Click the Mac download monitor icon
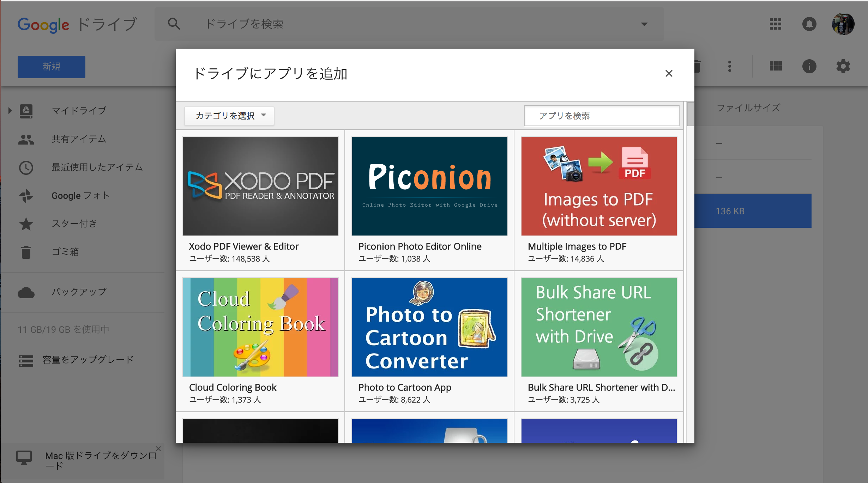Viewport: 868px width, 483px height. click(24, 458)
